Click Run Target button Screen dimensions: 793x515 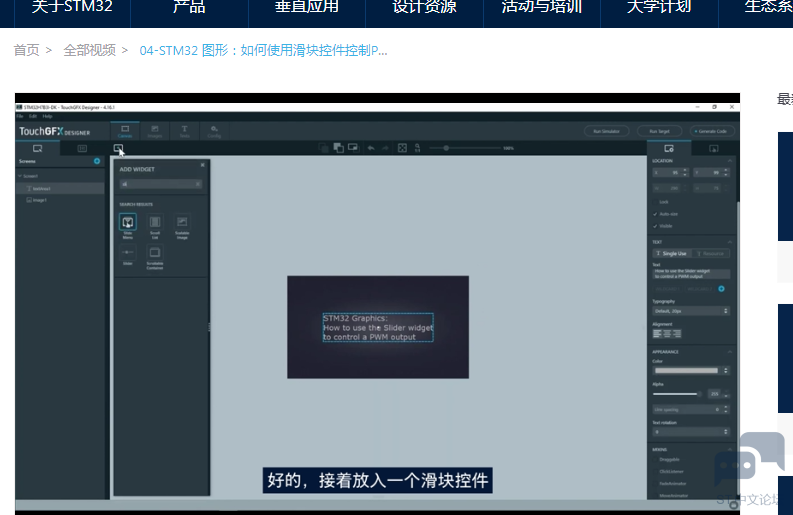click(659, 131)
